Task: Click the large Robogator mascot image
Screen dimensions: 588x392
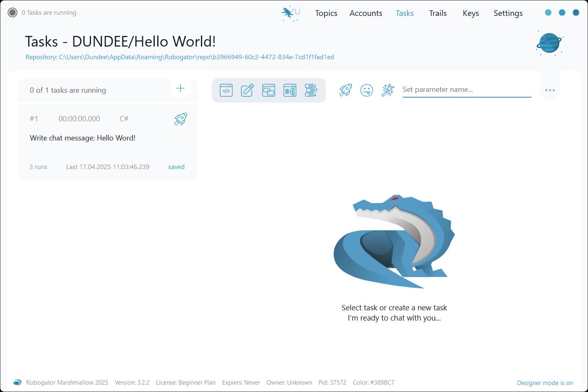Action: (394, 241)
